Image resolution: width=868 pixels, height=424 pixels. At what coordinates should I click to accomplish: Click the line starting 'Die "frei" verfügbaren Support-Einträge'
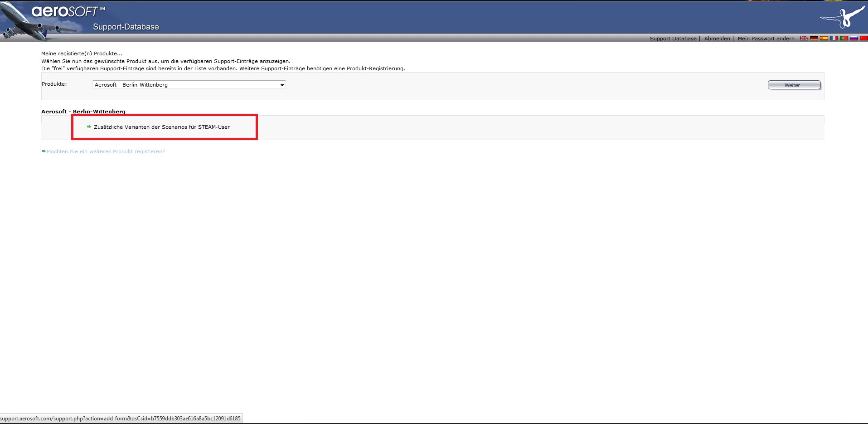[x=223, y=68]
